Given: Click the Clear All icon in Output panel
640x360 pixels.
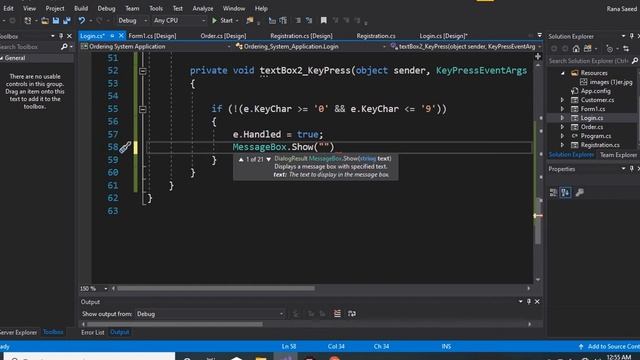Looking at the screenshot, I should (337, 313).
